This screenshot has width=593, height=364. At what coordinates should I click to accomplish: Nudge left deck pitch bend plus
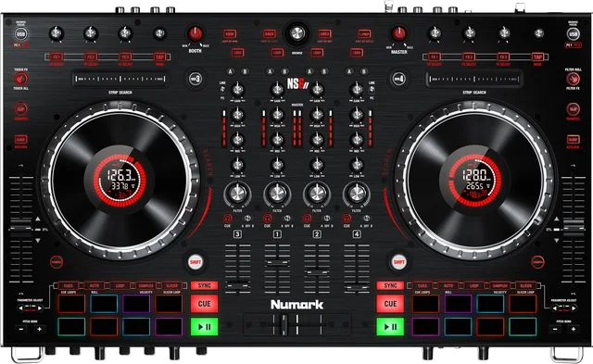tap(39, 329)
